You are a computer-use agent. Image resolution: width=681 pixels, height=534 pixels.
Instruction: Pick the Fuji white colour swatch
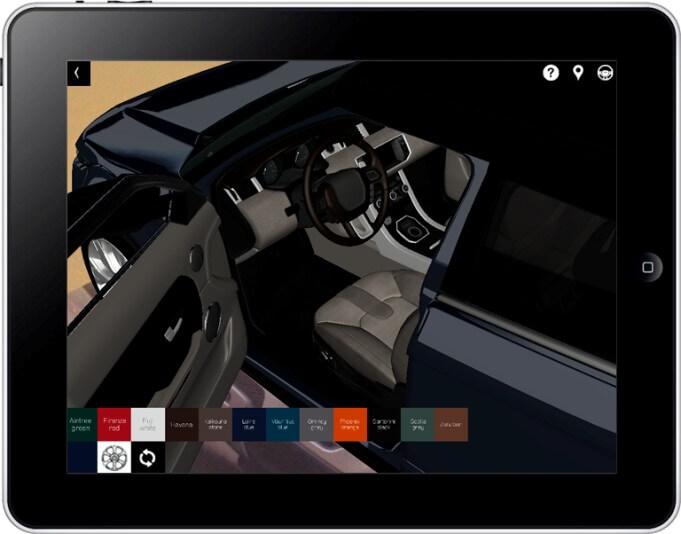coord(148,424)
